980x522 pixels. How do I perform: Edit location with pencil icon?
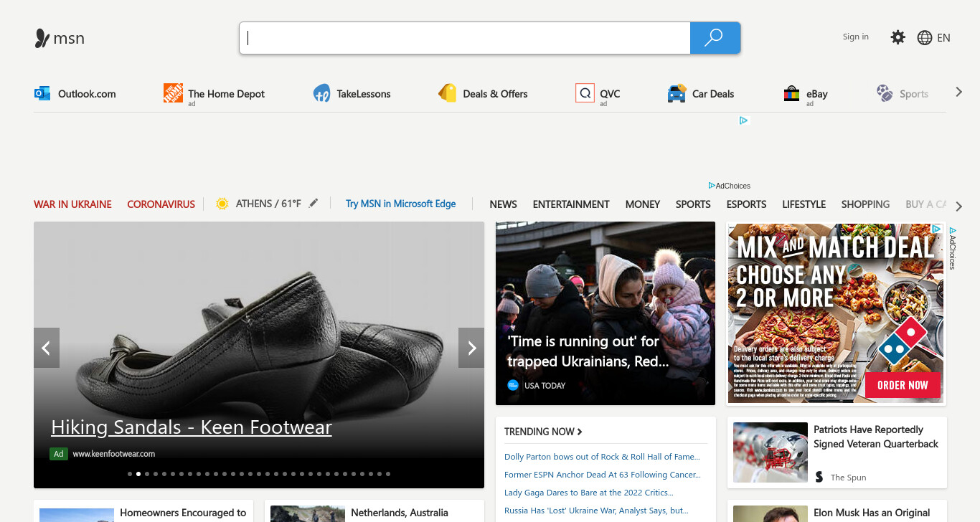point(313,204)
